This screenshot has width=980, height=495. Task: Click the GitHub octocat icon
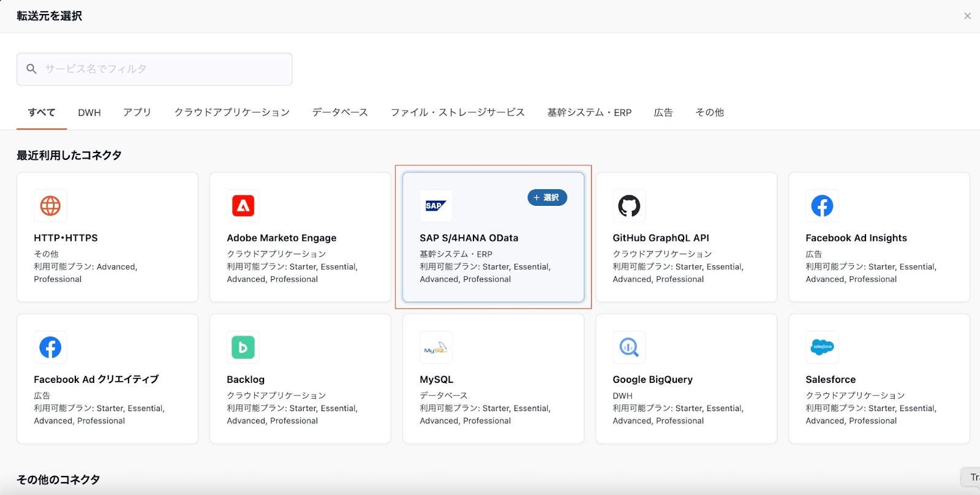pyautogui.click(x=629, y=206)
